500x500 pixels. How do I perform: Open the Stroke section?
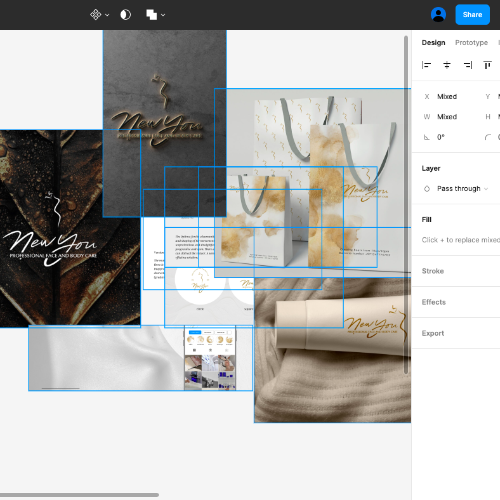[433, 271]
